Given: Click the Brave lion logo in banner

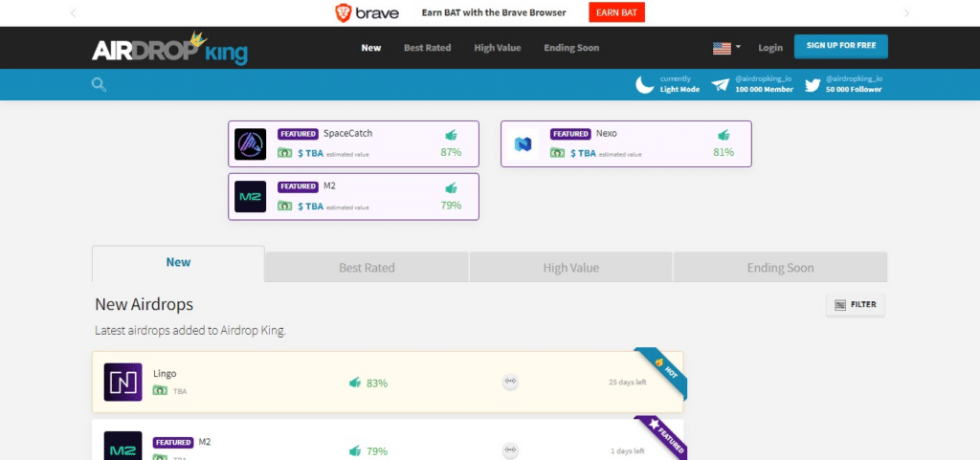Looking at the screenshot, I should pos(344,12).
